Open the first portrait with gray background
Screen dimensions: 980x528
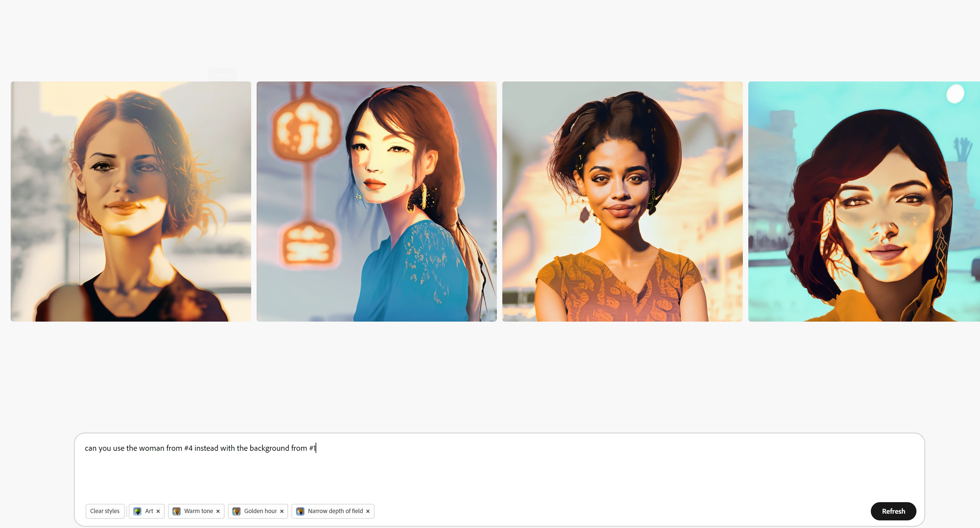pos(131,202)
